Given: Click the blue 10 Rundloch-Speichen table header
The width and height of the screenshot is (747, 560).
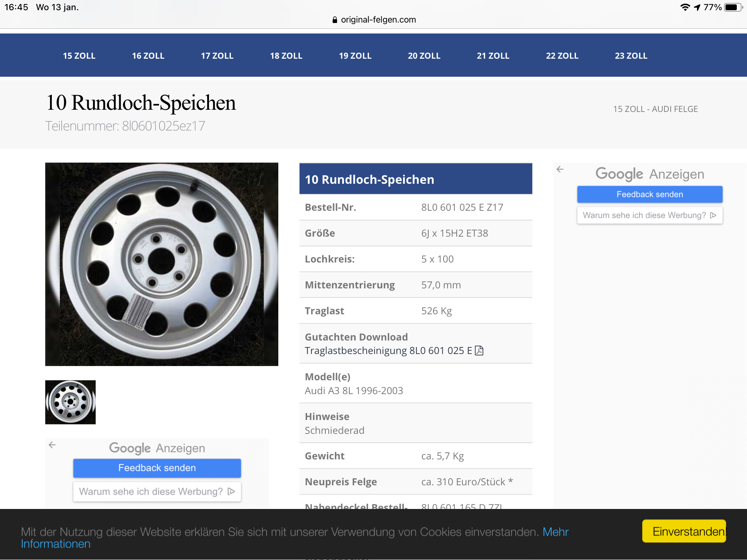Looking at the screenshot, I should tap(416, 179).
